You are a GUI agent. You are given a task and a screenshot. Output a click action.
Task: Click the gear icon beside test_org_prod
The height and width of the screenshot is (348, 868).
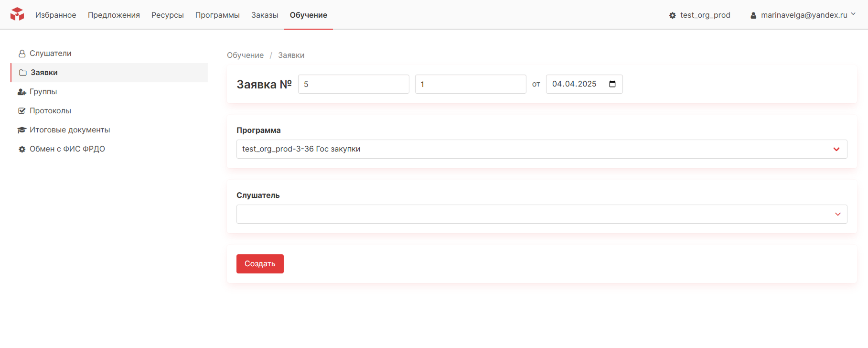pyautogui.click(x=673, y=15)
